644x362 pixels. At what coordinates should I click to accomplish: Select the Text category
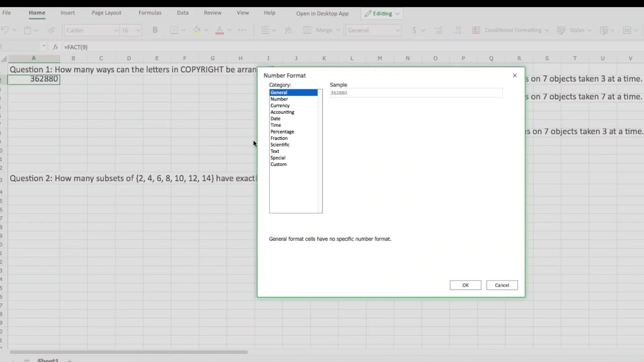tap(293, 151)
